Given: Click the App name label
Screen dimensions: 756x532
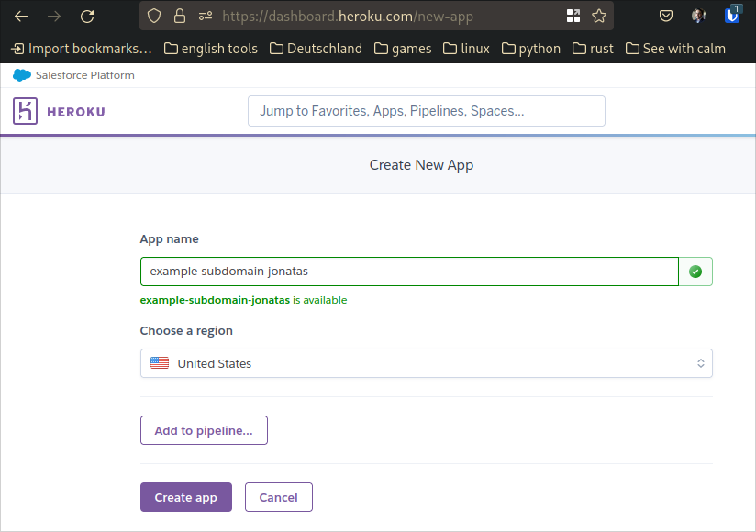Looking at the screenshot, I should tap(169, 239).
